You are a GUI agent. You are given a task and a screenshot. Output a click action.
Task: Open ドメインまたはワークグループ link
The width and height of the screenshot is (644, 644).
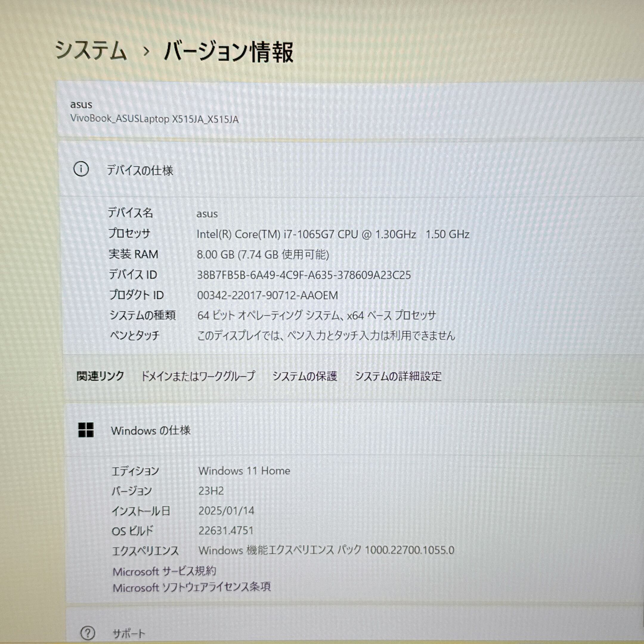click(x=198, y=376)
